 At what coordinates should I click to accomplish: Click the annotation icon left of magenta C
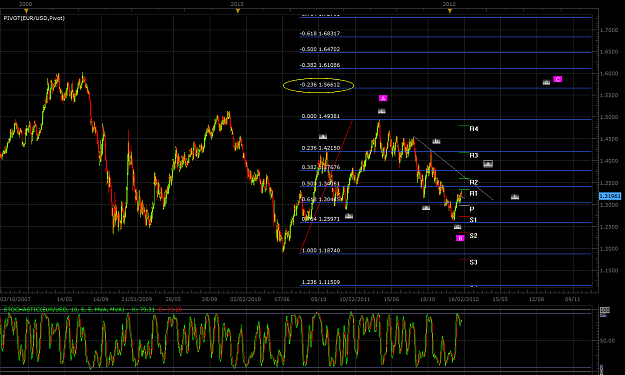546,82
